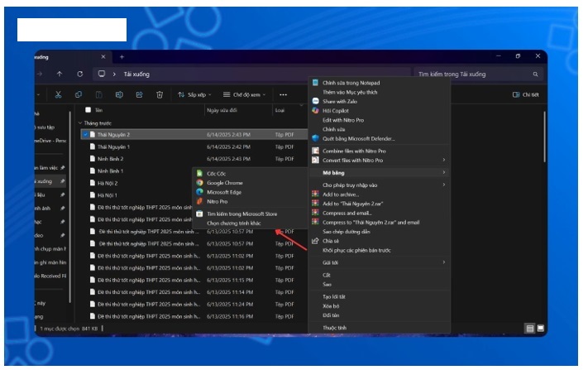588x370 pixels.
Task: Click the Cut scissors icon in toolbar
Action: click(x=58, y=94)
